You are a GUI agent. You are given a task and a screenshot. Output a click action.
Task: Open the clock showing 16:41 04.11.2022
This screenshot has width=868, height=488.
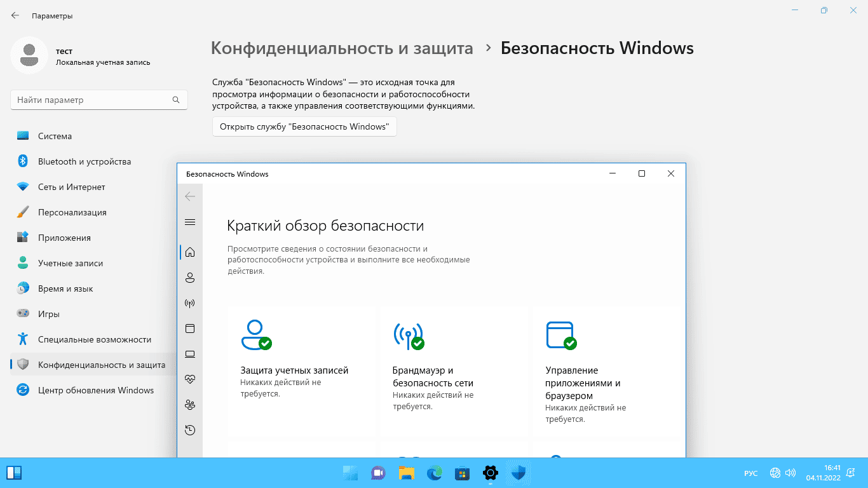coord(824,473)
